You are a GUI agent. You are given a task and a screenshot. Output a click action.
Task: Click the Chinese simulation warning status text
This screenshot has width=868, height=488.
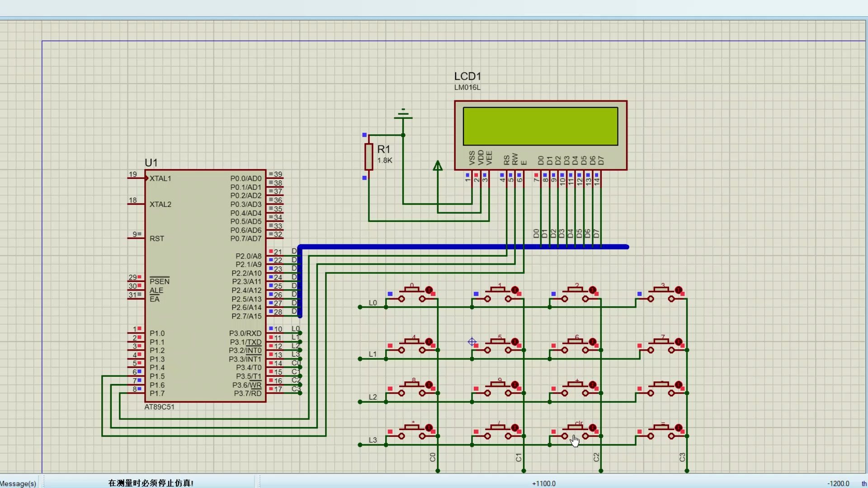pos(151,483)
